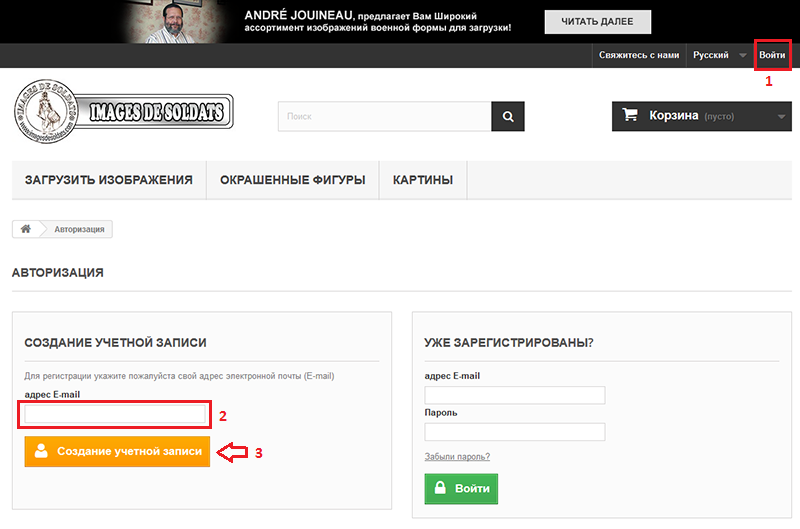
Task: Click the Забыли пароль? link
Action: 457,457
